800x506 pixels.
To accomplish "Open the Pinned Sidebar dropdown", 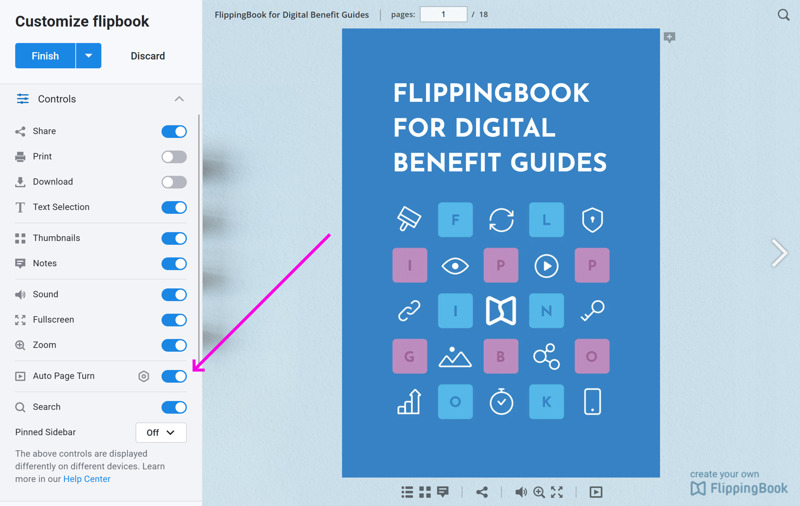I will click(161, 433).
